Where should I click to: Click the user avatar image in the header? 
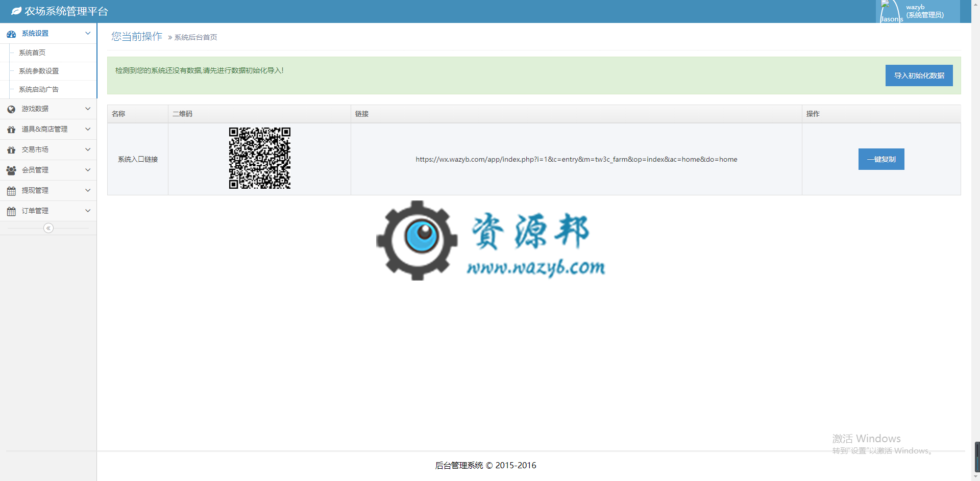(891, 12)
